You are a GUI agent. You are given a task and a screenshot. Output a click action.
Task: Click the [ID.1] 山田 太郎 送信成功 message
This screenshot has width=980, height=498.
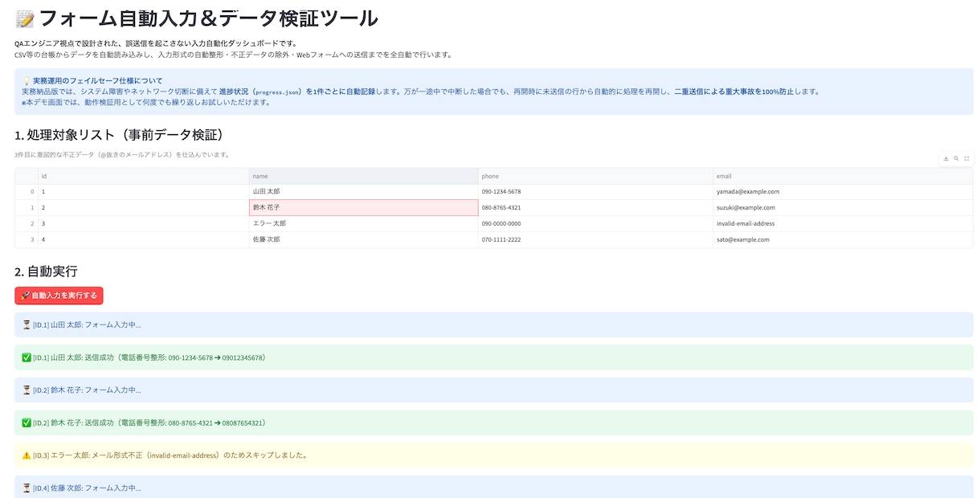pos(494,357)
